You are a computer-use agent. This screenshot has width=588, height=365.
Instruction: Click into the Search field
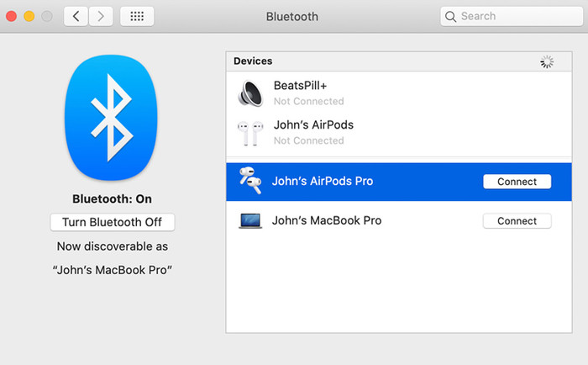point(512,16)
